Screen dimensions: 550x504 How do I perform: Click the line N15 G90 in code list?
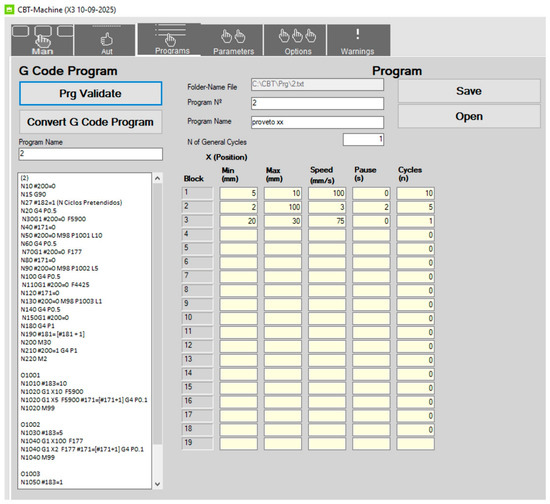point(33,194)
